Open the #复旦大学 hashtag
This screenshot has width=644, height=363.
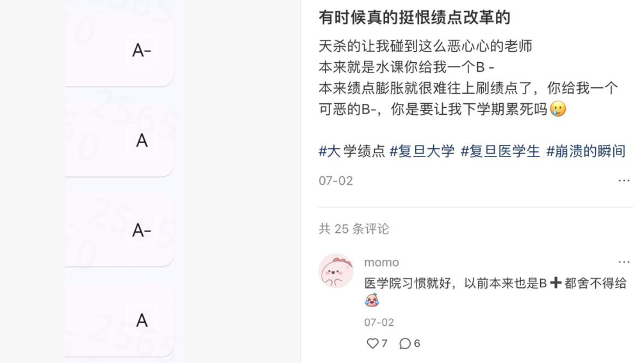(x=422, y=151)
